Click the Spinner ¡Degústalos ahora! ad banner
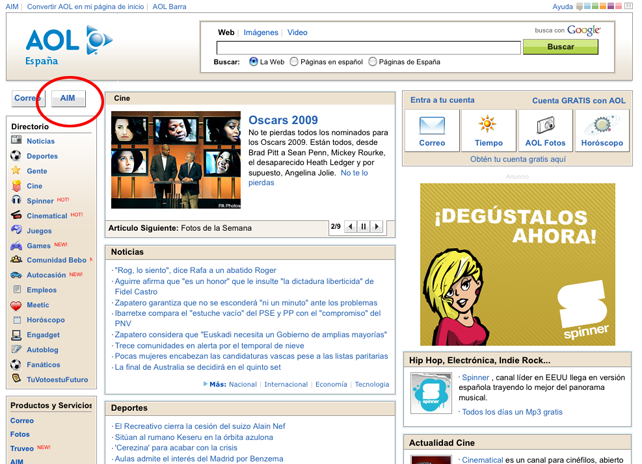 (x=518, y=264)
